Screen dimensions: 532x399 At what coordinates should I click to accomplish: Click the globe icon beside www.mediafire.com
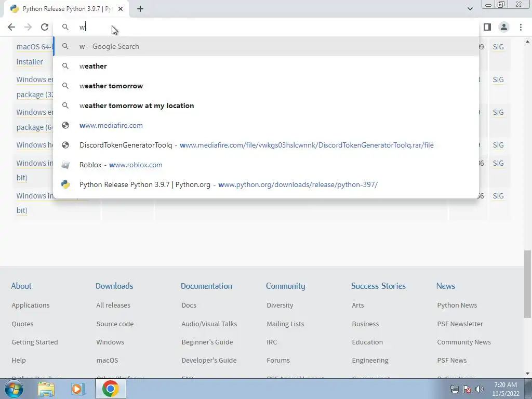(x=65, y=125)
